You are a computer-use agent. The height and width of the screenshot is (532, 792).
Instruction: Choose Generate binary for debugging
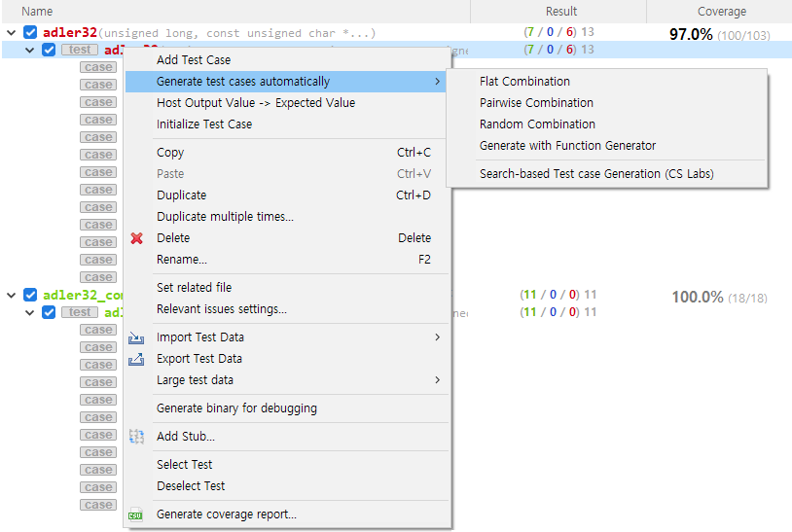click(x=236, y=408)
